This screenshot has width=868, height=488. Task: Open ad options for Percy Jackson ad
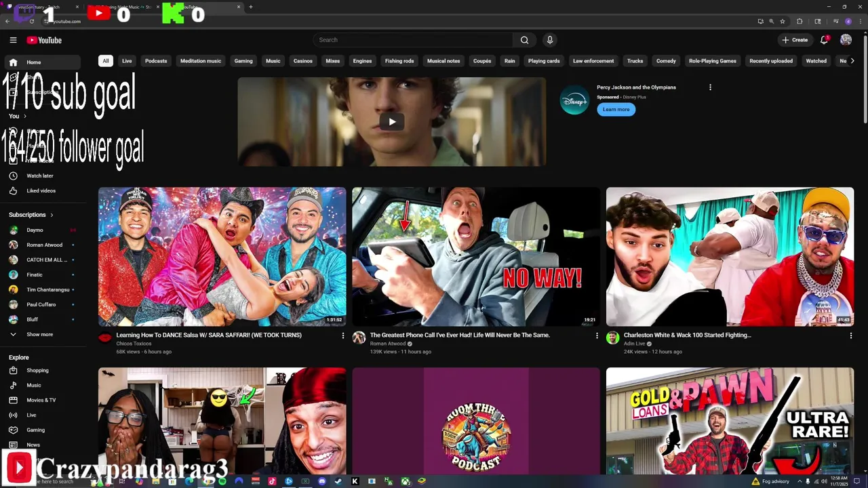[710, 87]
